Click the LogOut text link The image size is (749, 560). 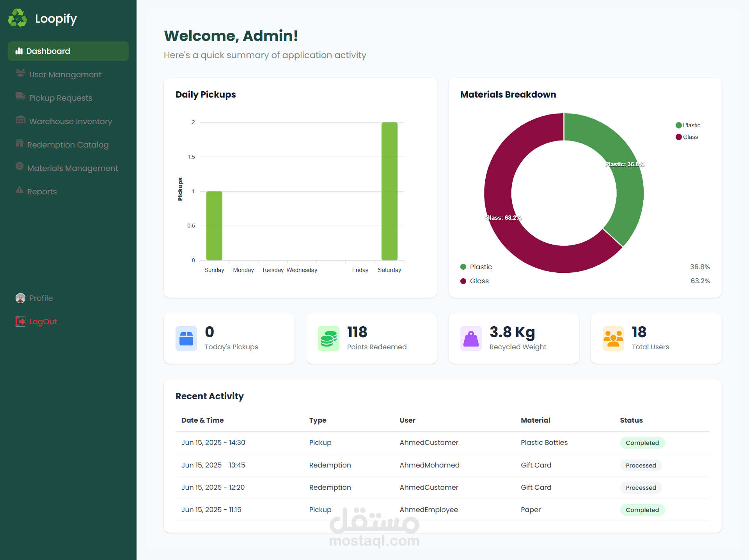coord(43,322)
